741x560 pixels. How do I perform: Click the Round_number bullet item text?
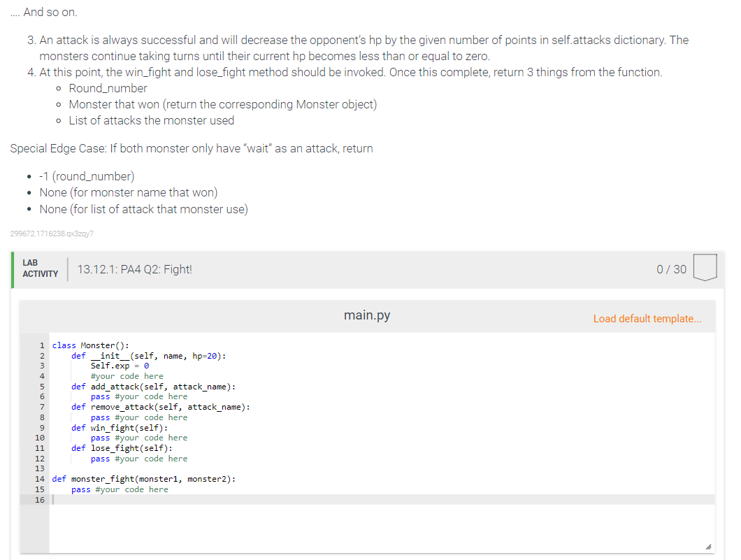click(108, 88)
